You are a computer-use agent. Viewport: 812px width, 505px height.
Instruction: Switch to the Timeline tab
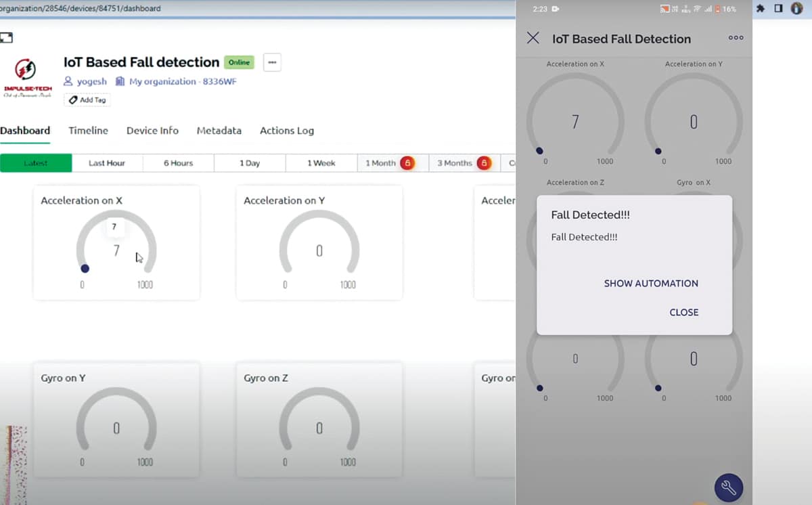(88, 131)
